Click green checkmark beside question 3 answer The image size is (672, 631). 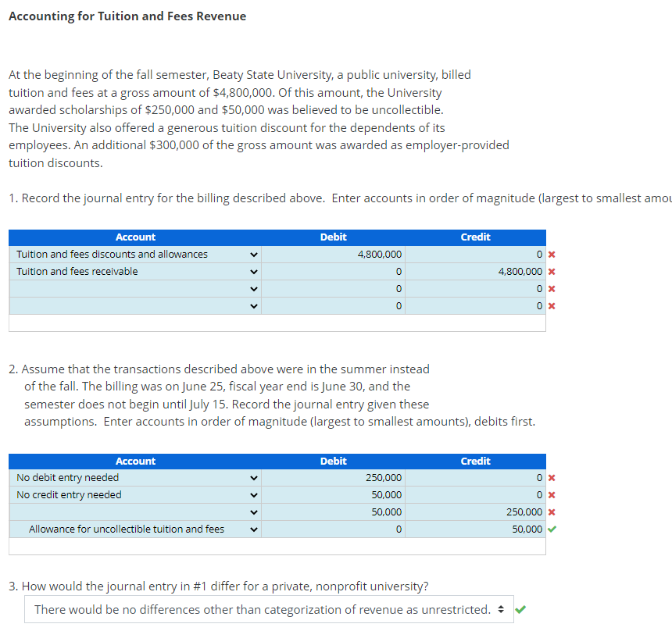pyautogui.click(x=520, y=609)
